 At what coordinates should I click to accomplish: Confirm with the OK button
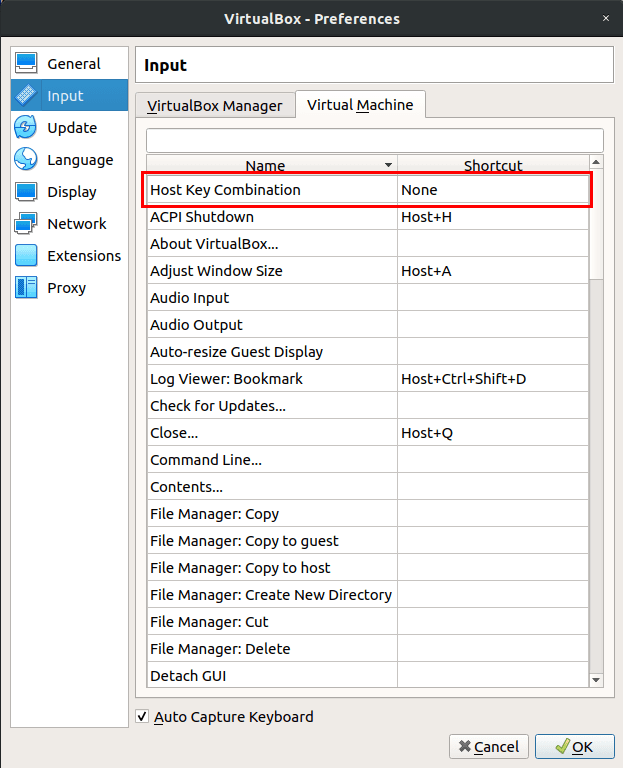[575, 746]
